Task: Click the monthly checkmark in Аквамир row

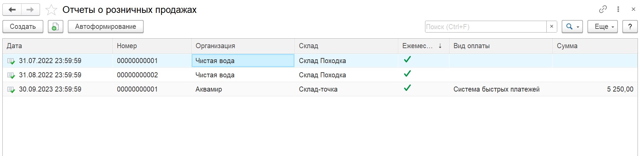Action: click(407, 88)
